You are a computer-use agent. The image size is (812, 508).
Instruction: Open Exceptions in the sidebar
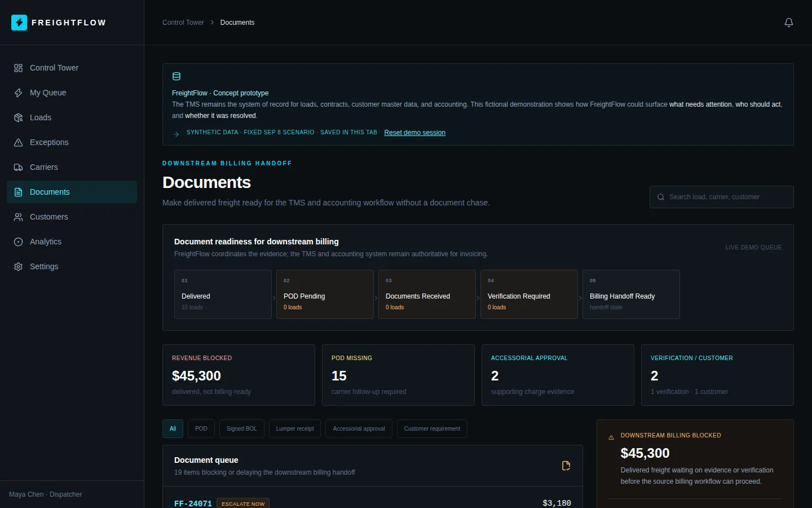[72, 142]
